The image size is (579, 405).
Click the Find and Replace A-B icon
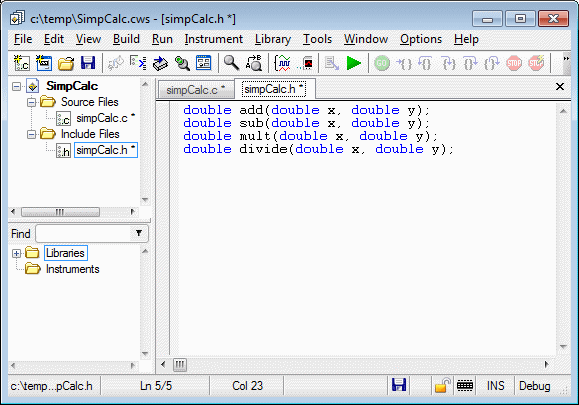(x=254, y=63)
